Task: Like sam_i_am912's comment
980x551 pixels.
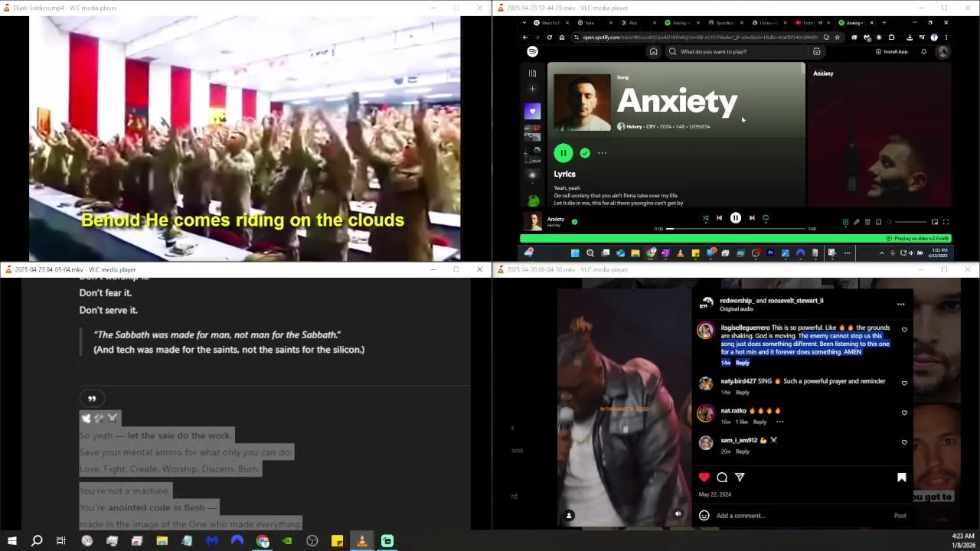Action: (x=904, y=442)
